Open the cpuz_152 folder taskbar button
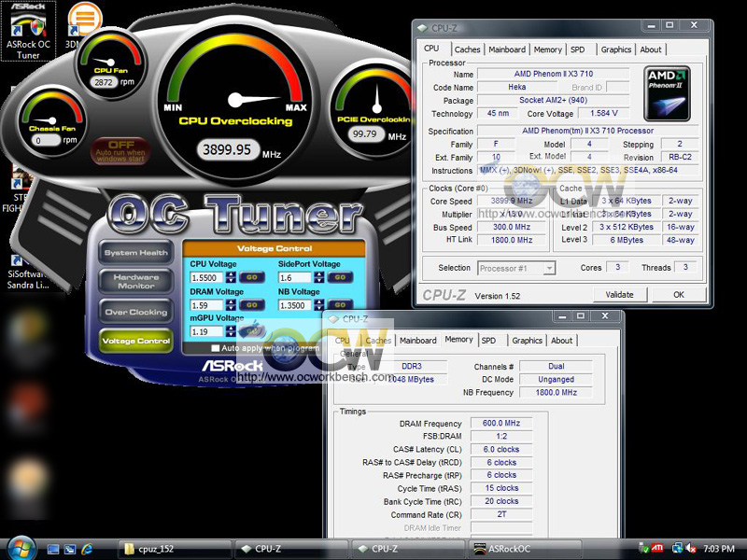This screenshot has height=560, width=747. pos(175,549)
